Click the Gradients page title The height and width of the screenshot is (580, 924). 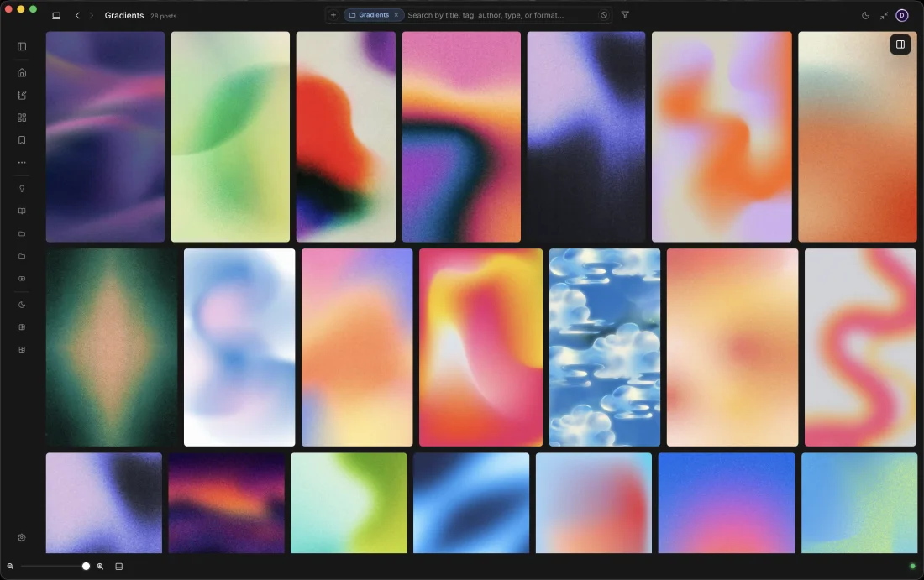123,15
